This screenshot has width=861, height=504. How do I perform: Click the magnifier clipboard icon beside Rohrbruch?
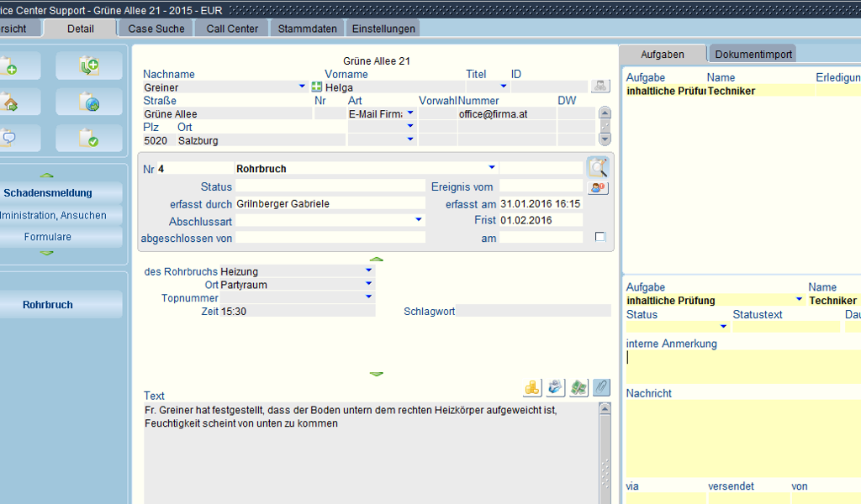tap(598, 167)
